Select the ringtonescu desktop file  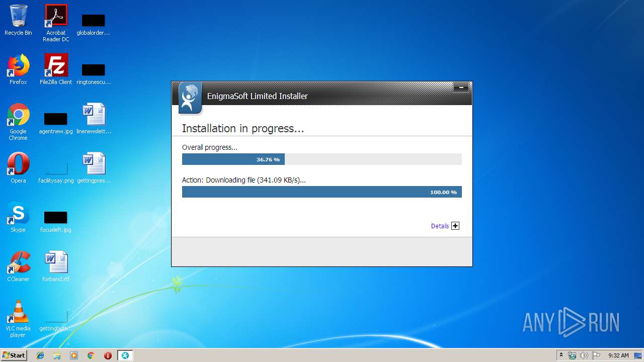[x=94, y=73]
